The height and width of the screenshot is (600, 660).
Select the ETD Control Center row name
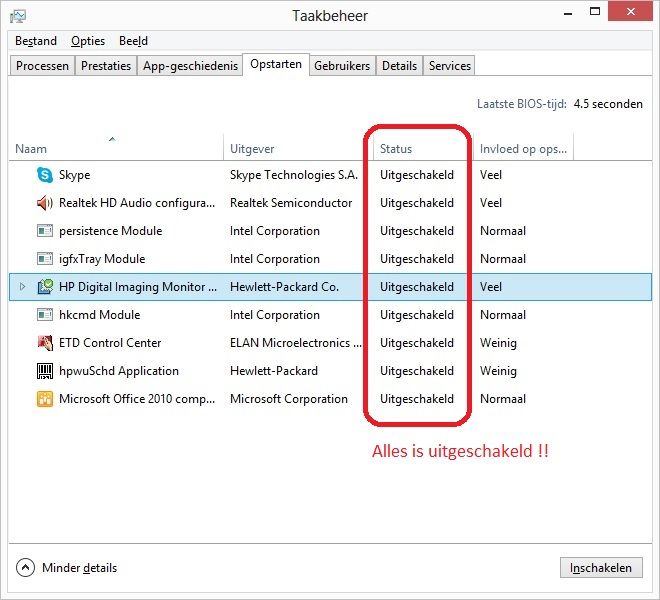click(110, 343)
